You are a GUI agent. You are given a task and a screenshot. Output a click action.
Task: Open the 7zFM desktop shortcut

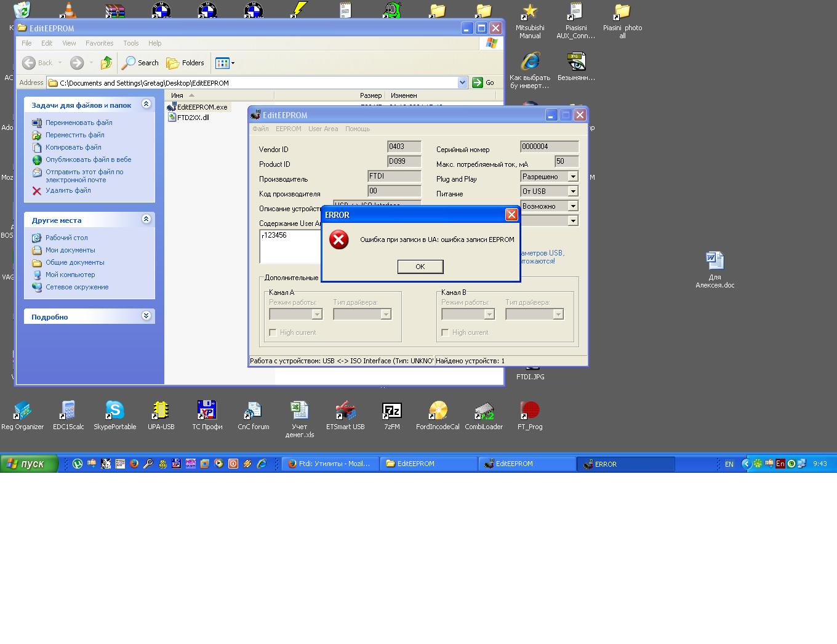[x=391, y=411]
